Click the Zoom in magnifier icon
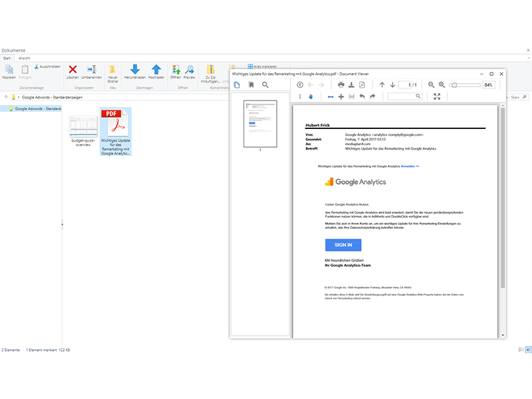532x399 pixels. click(x=442, y=85)
